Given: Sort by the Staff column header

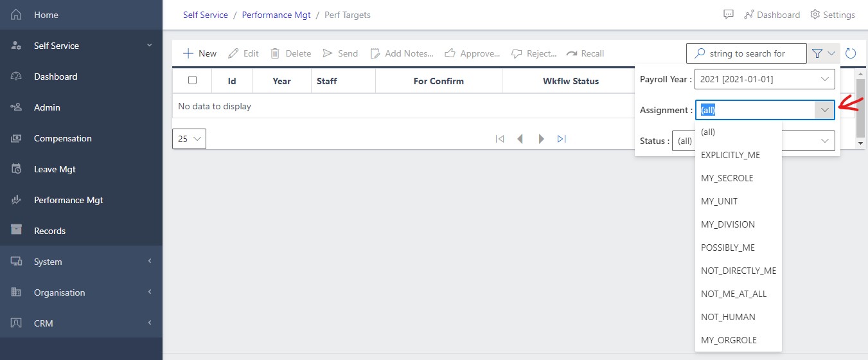Looking at the screenshot, I should coord(343,81).
